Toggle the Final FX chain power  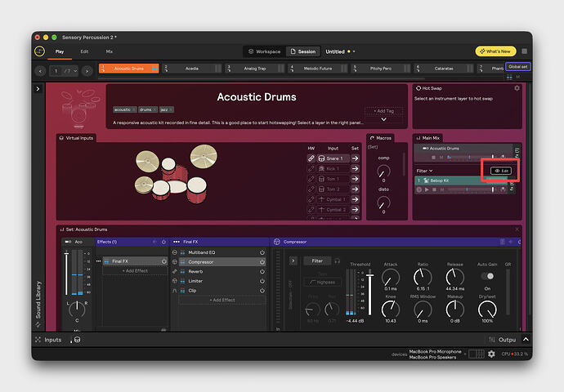click(164, 261)
